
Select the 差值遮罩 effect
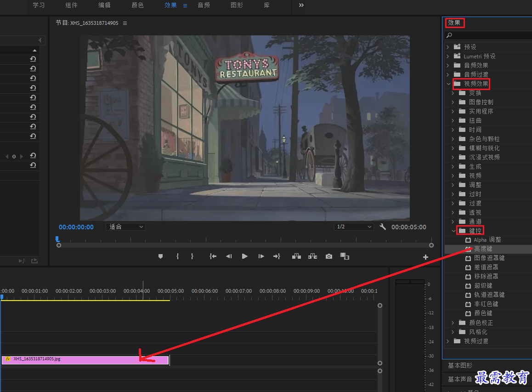486,267
